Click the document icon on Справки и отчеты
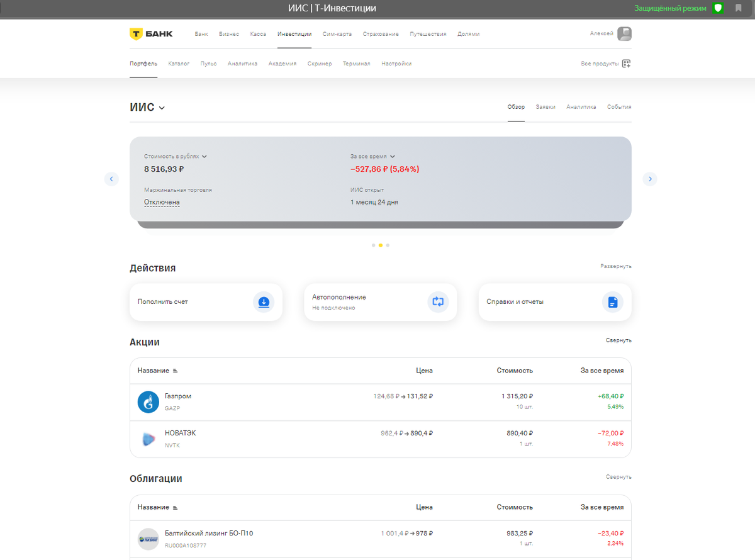This screenshot has width=755, height=560. [613, 302]
